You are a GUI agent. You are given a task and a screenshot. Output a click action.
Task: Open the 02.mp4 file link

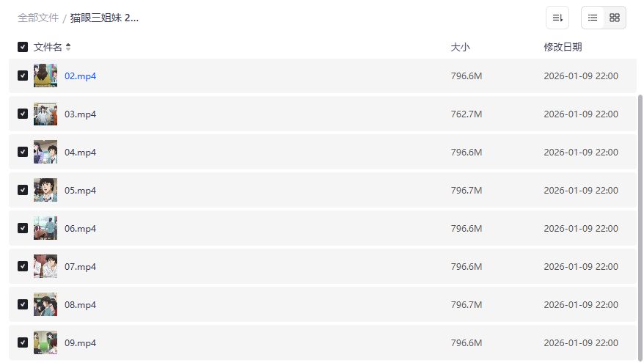(81, 76)
